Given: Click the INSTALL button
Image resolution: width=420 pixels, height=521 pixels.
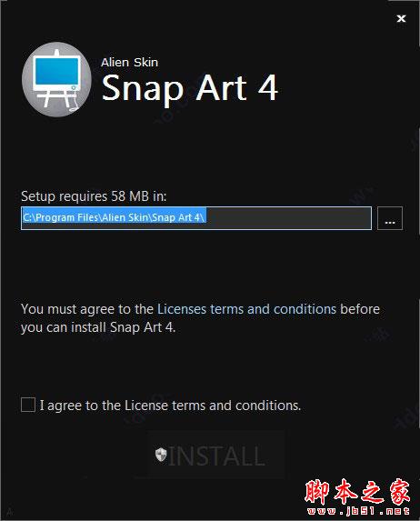Looking at the screenshot, I should click(216, 455).
